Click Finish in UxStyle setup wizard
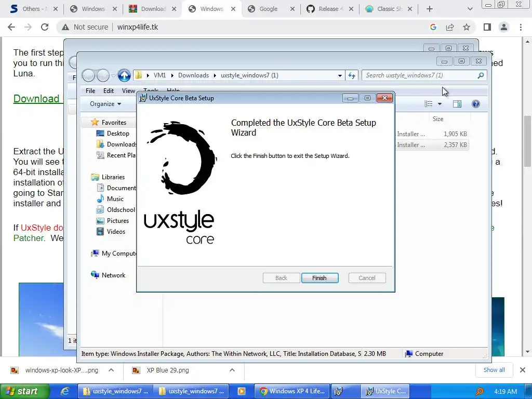Image resolution: width=532 pixels, height=399 pixels. click(x=320, y=278)
